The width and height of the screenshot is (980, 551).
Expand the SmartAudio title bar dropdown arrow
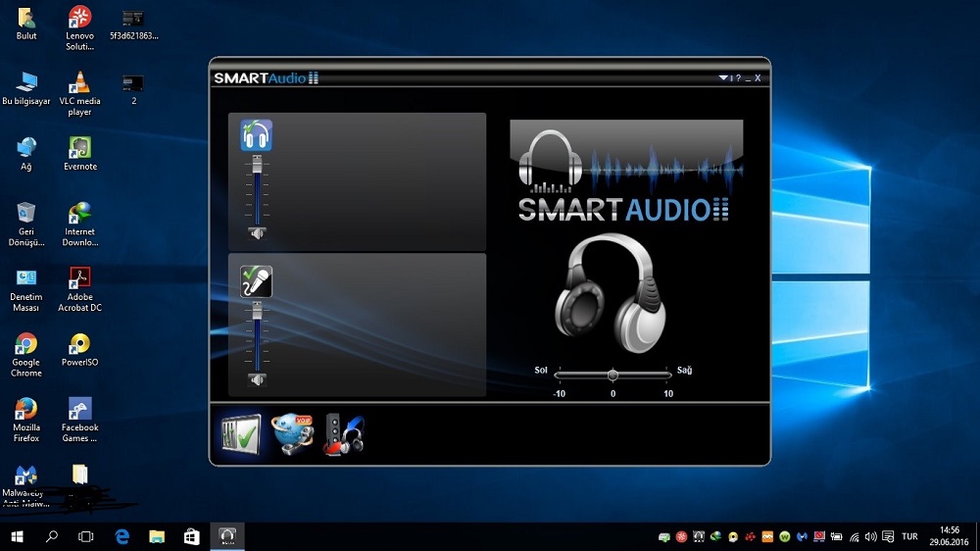click(x=723, y=78)
